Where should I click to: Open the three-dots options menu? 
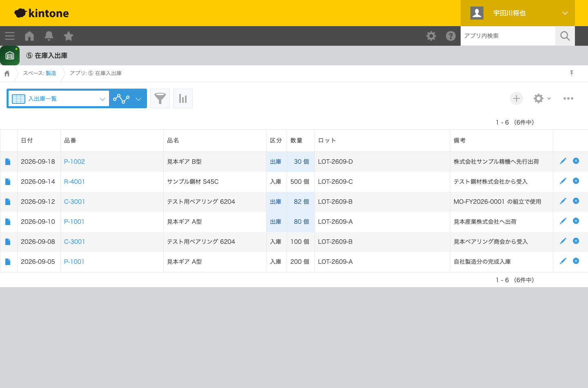pyautogui.click(x=568, y=98)
